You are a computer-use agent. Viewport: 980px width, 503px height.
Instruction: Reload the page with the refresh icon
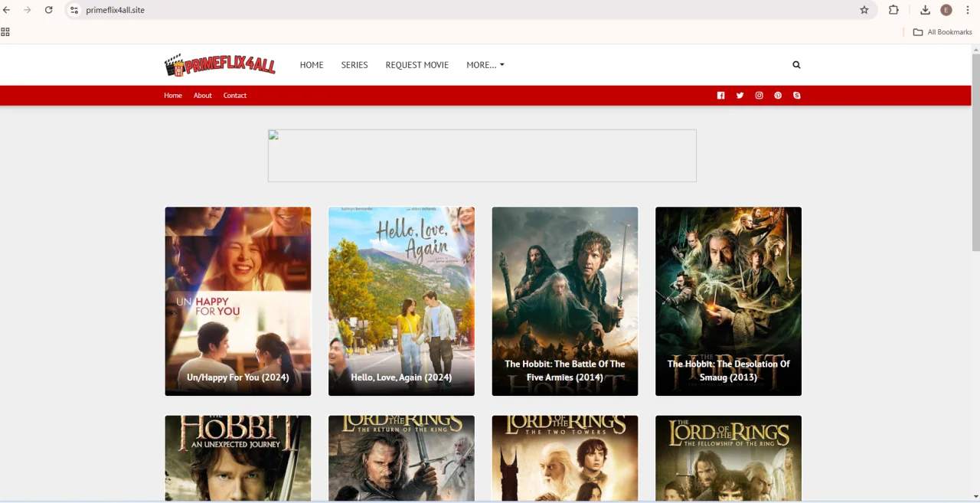pos(49,10)
